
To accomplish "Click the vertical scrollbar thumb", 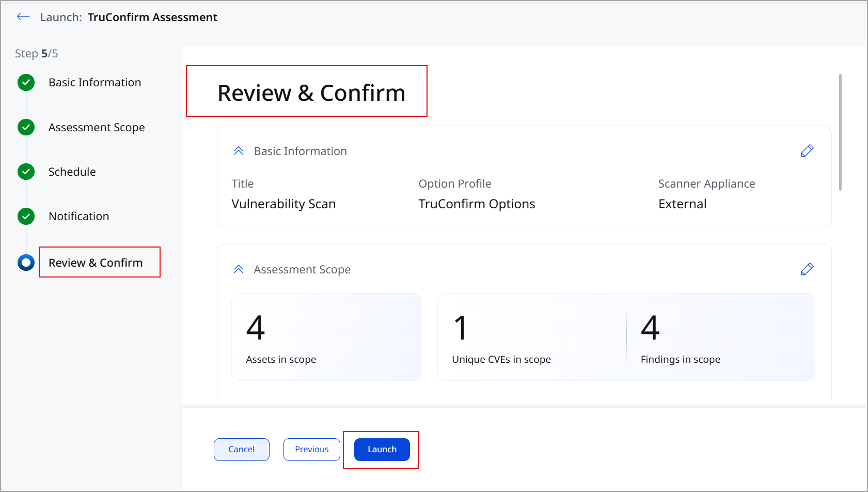I will tap(841, 132).
